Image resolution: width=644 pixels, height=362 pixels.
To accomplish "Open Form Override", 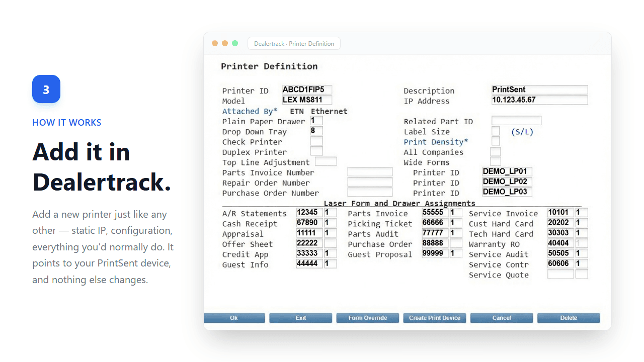I will click(x=368, y=318).
